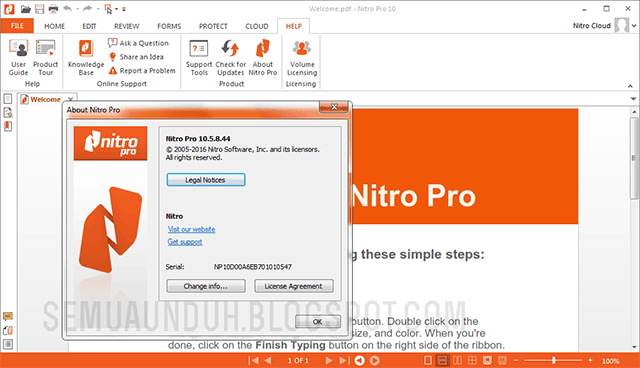This screenshot has width=640, height=368.
Task: Click the vertical scrollbar of document
Action: pos(634,158)
